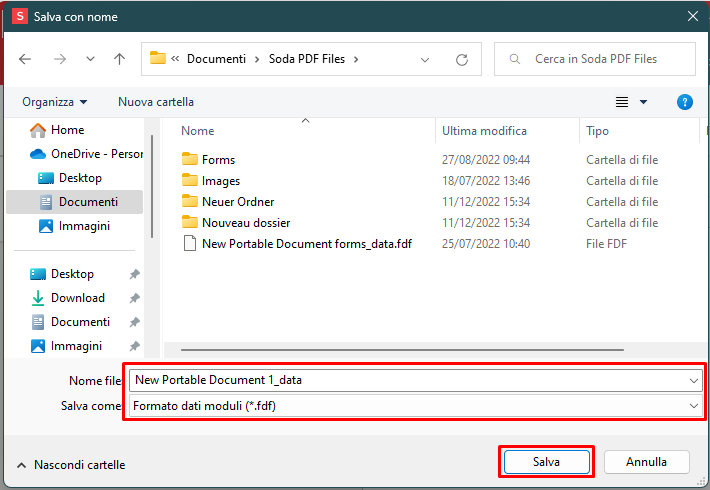The width and height of the screenshot is (710, 490).
Task: Open pinned Download in quick access
Action: [x=68, y=298]
